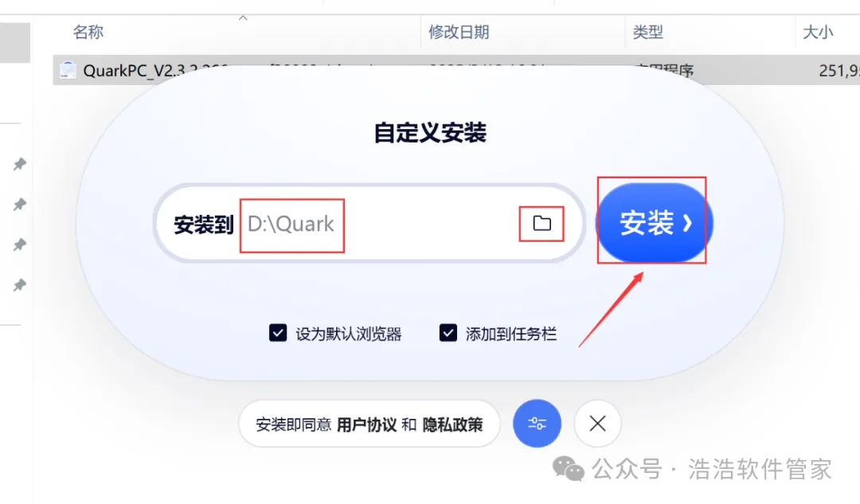This screenshot has width=860, height=504.
Task: Open the folder browse icon for install path
Action: (x=542, y=223)
